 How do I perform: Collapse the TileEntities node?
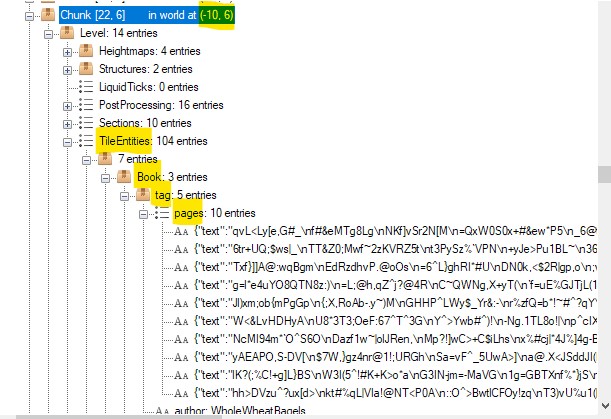point(67,142)
